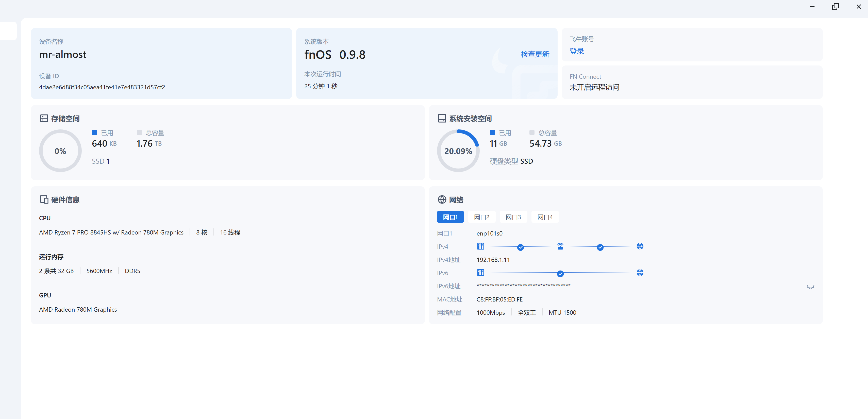Click the 5600MHz memory speed

coord(99,271)
